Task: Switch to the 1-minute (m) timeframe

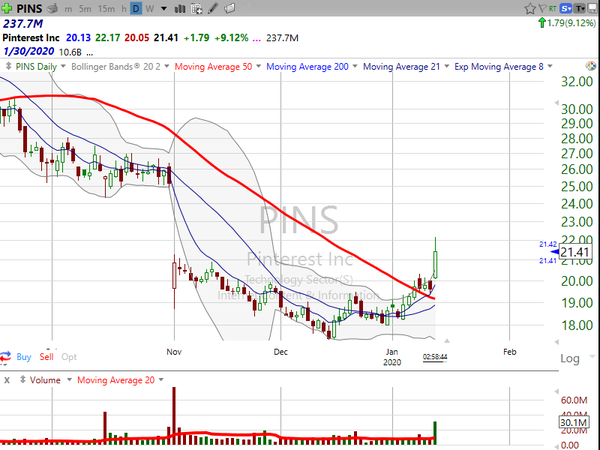Action: coord(68,8)
